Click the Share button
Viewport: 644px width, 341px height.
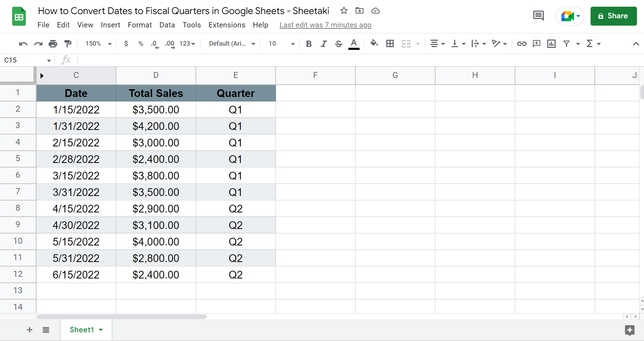coord(613,16)
